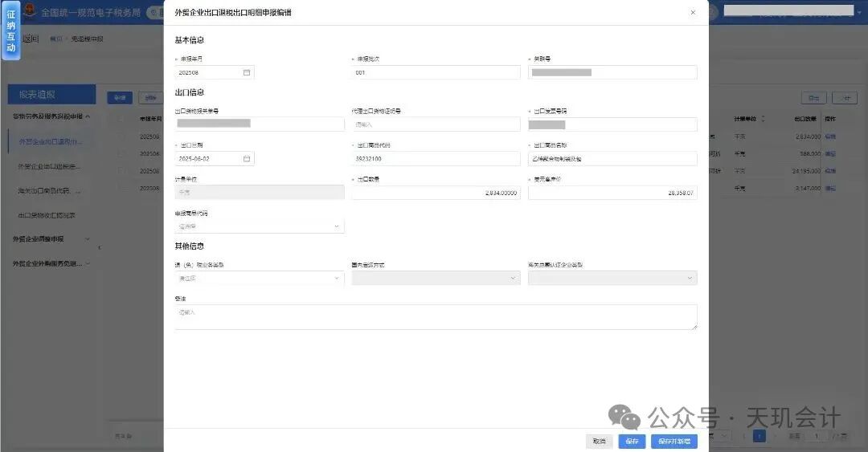This screenshot has height=452, width=868.
Task: Select the 报表填报 tab in sidebar
Action: click(51, 95)
